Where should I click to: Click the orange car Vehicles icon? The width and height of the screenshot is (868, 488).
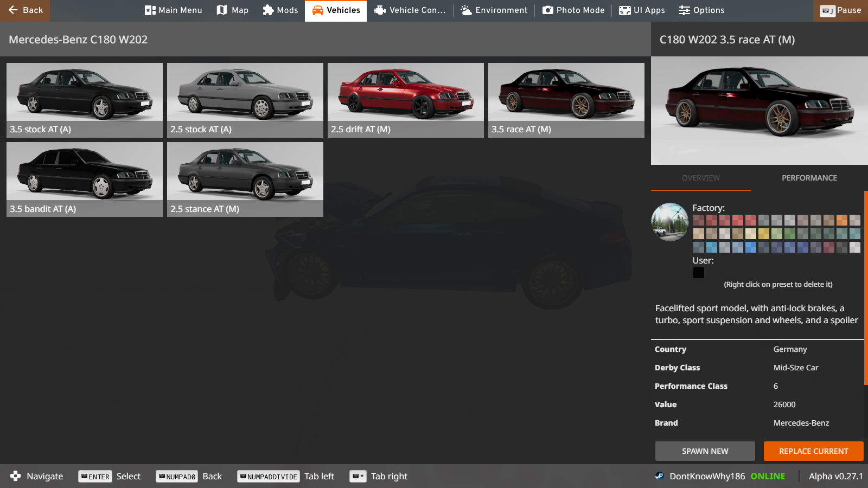318,10
